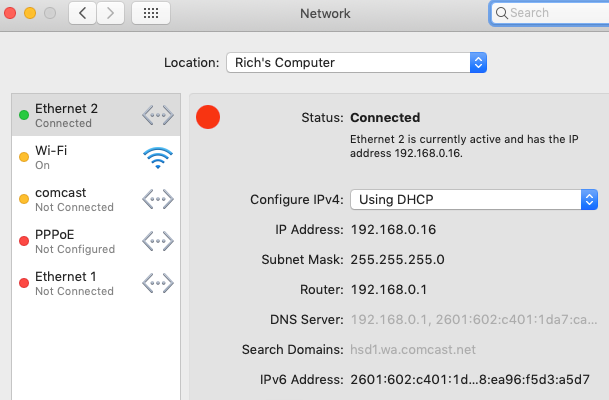Click the Wi-Fi signal icon

tap(158, 158)
